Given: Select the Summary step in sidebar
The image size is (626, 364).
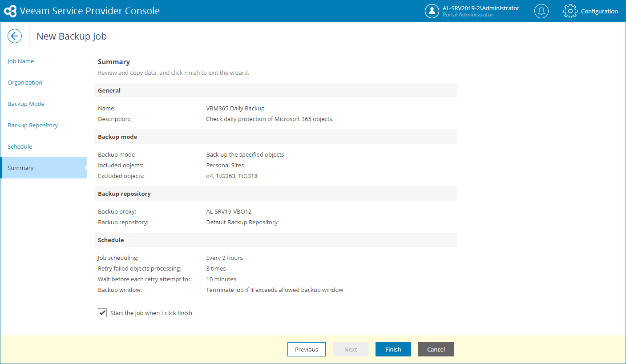Looking at the screenshot, I should (44, 168).
